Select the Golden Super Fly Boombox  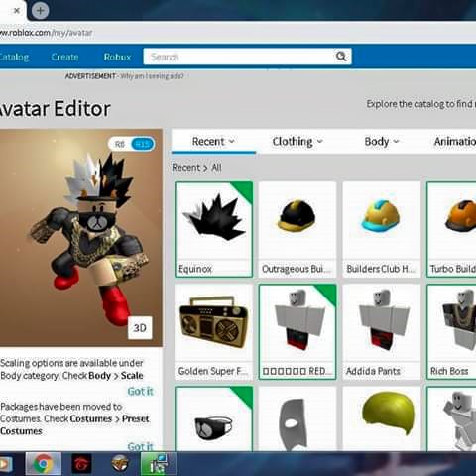[214, 332]
